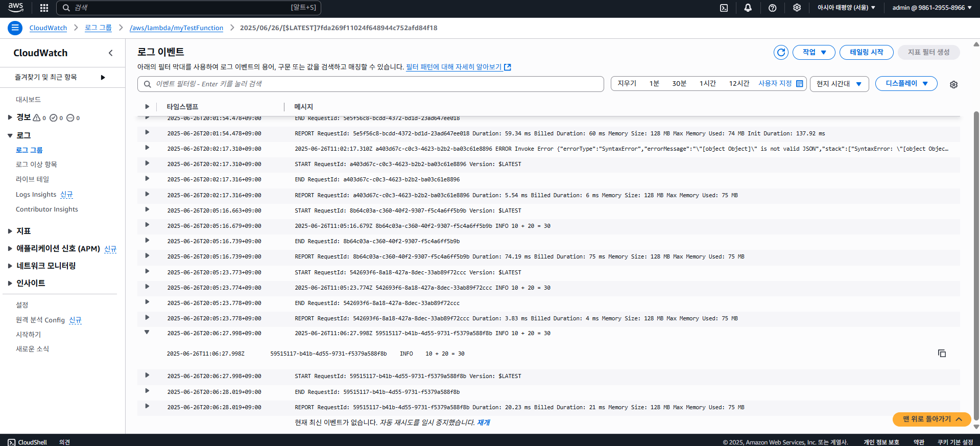The image size is (980, 446).
Task: Collapse the CloudWatch sidebar arrow
Action: [111, 53]
